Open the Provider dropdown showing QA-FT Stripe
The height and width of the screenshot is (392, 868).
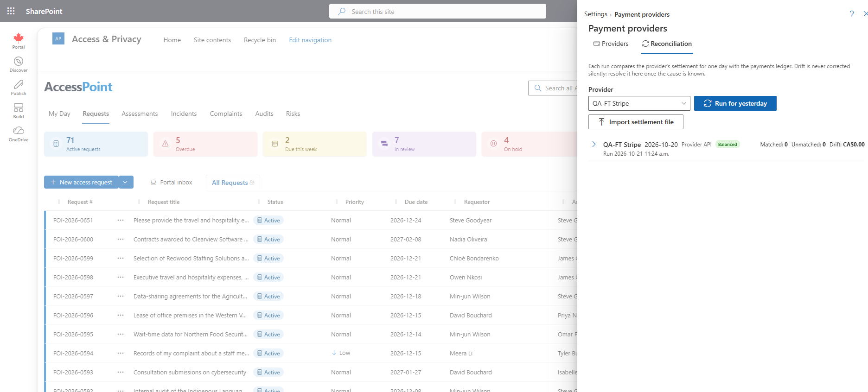[x=639, y=103]
